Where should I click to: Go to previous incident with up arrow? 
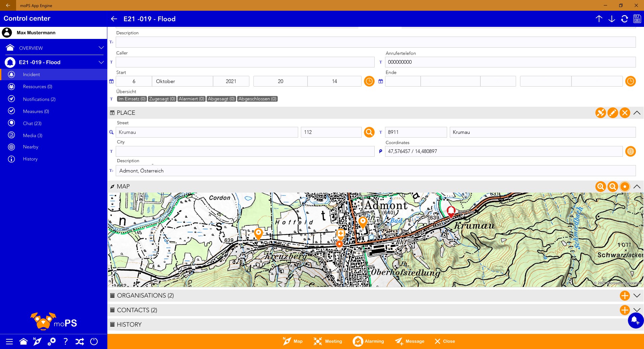(599, 19)
